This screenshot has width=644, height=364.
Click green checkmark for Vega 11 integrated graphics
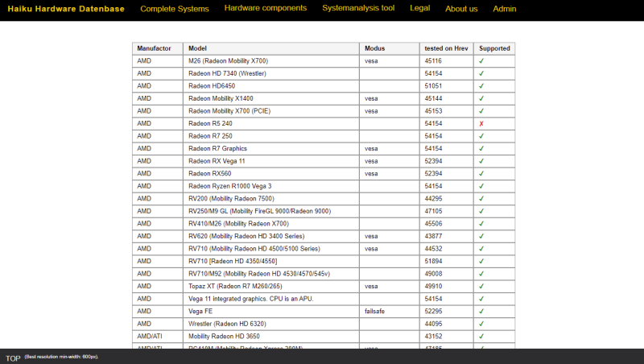coord(481,299)
